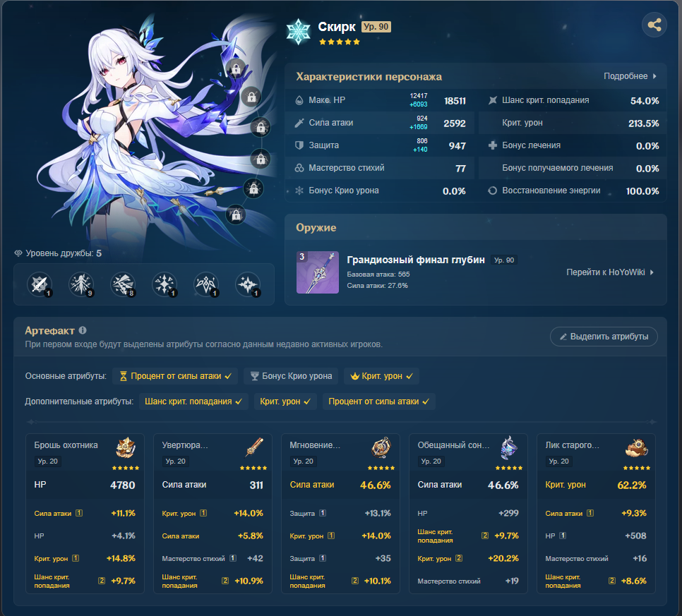Click the Cryo element snowflake icon beside Скирк
Viewport: 682px width, 616px height.
(x=299, y=32)
